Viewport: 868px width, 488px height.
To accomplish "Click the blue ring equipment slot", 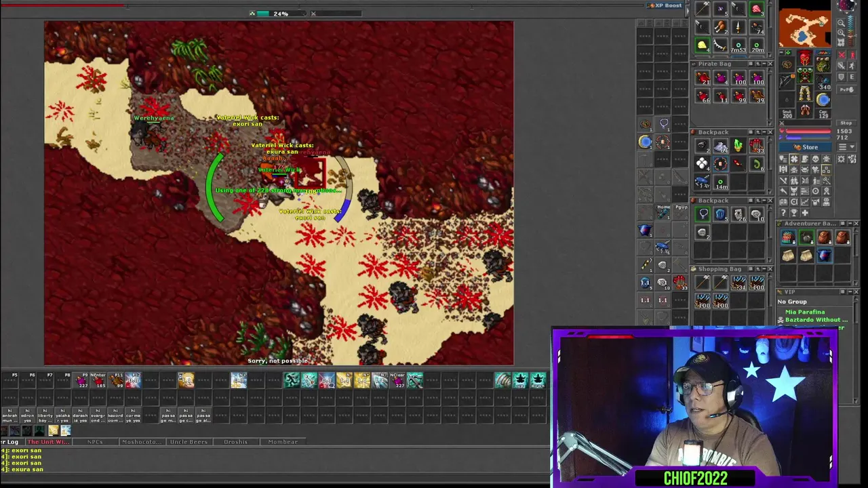I will click(823, 100).
